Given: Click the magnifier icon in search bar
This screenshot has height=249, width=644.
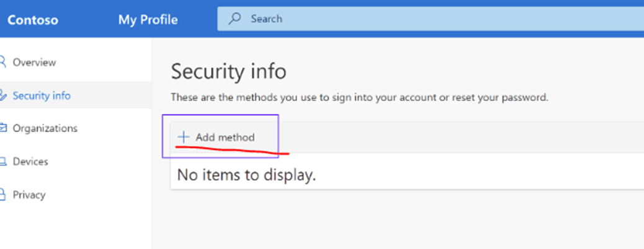Looking at the screenshot, I should (235, 19).
